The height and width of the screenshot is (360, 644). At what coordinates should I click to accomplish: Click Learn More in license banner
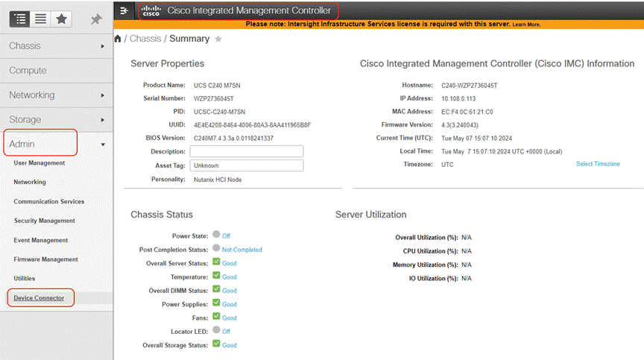click(526, 25)
